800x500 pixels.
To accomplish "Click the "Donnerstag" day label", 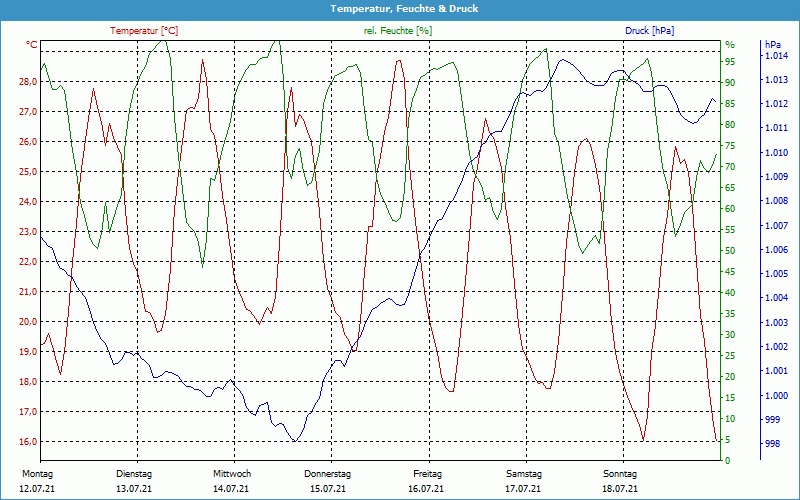I will [x=328, y=474].
